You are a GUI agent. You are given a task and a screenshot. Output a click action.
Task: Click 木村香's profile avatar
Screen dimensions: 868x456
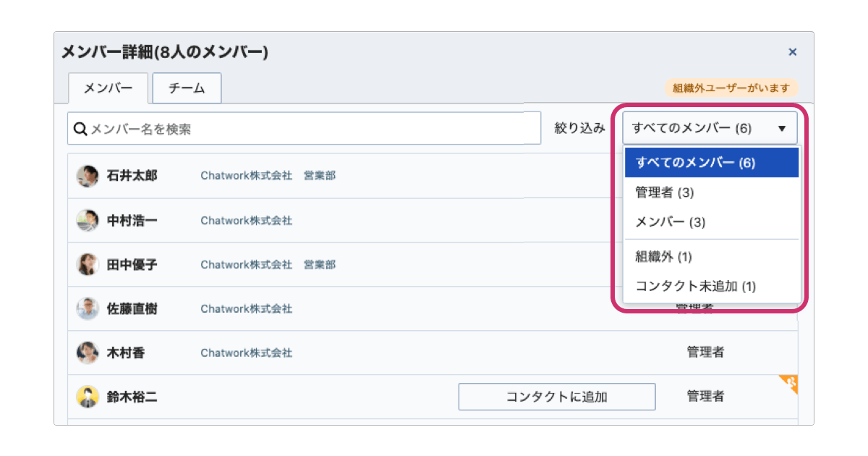coord(88,353)
